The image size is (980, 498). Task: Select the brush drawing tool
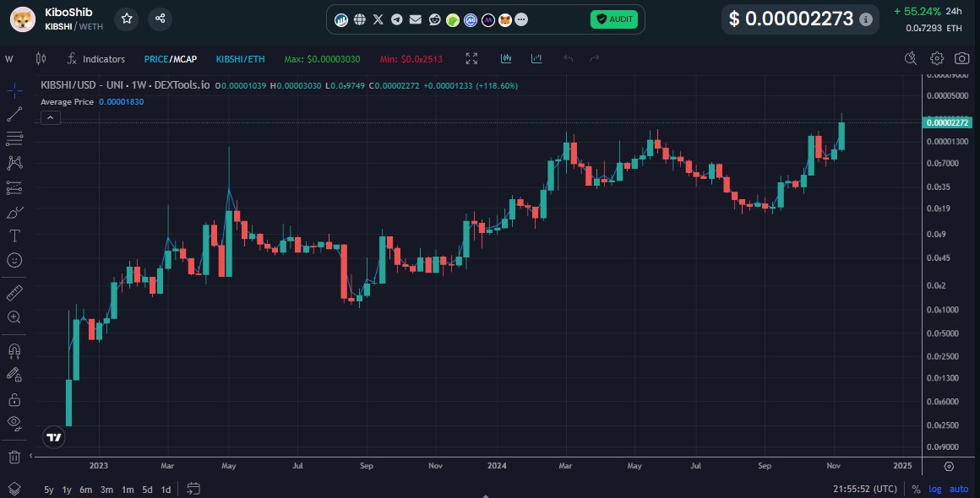(14, 212)
